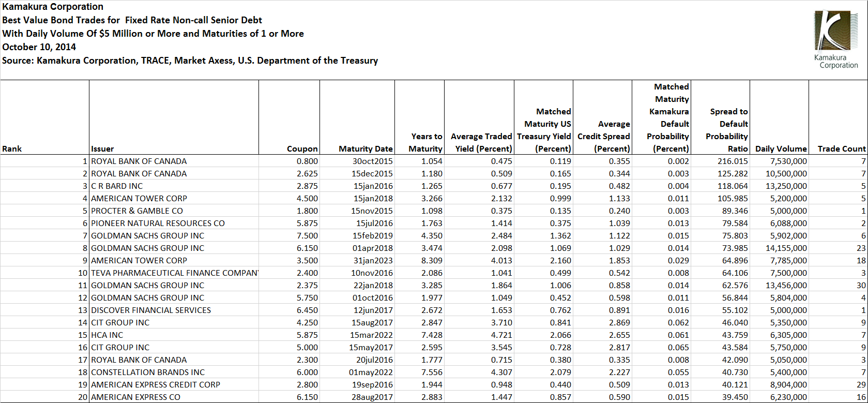868x403 pixels.
Task: Click years to maturity '8.309'
Action: [432, 261]
